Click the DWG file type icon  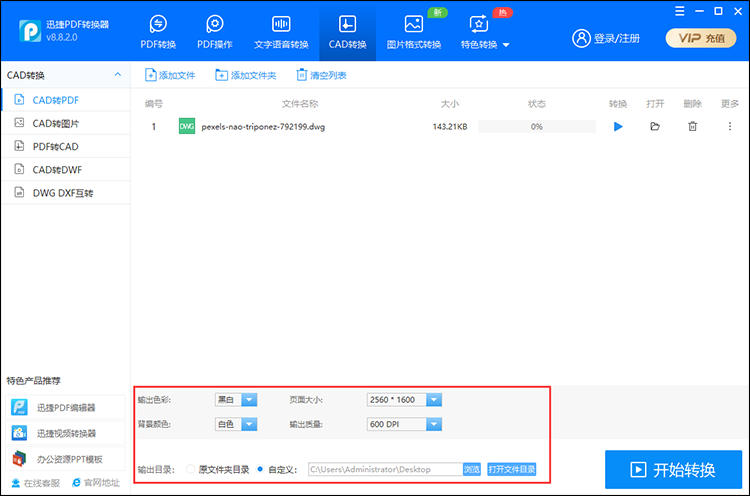(187, 126)
